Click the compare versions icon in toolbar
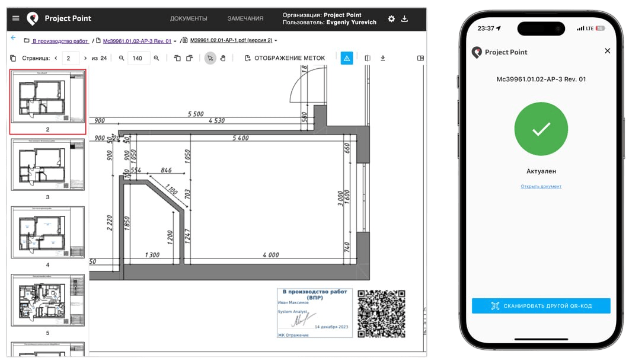This screenshot has width=629, height=364. (x=368, y=58)
